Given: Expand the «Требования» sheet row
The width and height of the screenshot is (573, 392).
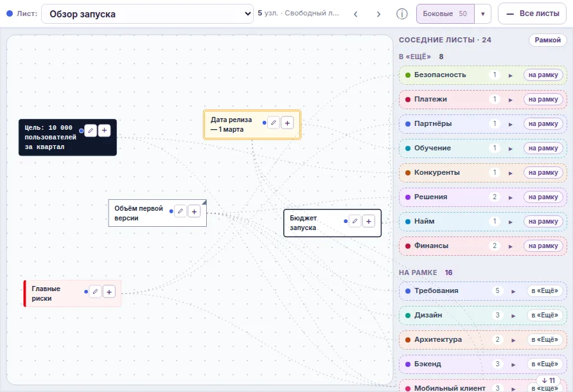Looking at the screenshot, I should pos(513,292).
